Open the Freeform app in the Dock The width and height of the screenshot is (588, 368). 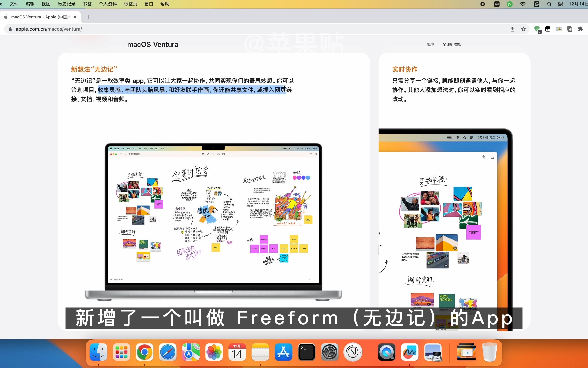(410, 352)
